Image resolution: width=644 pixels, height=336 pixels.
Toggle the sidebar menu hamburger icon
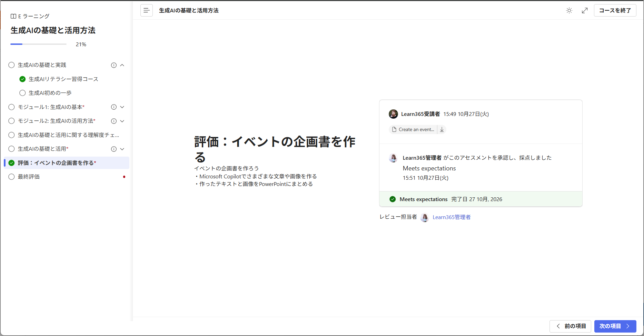pyautogui.click(x=147, y=10)
